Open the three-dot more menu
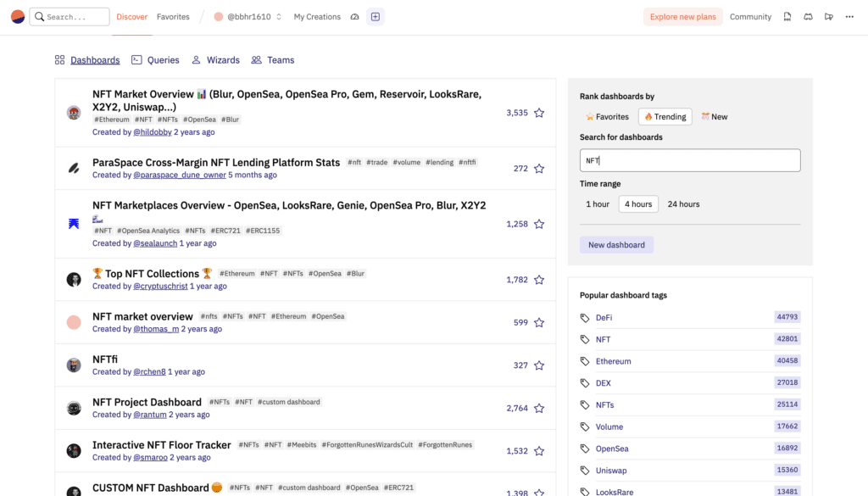Image resolution: width=868 pixels, height=496 pixels. (849, 17)
